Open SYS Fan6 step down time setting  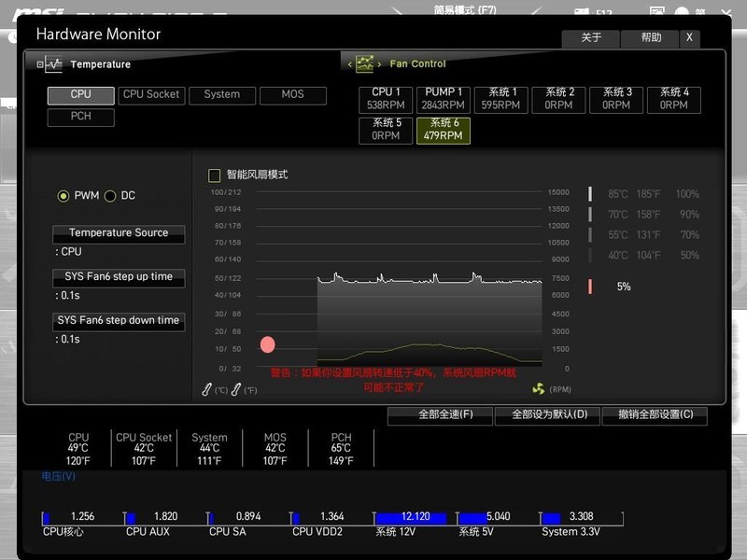tap(119, 321)
